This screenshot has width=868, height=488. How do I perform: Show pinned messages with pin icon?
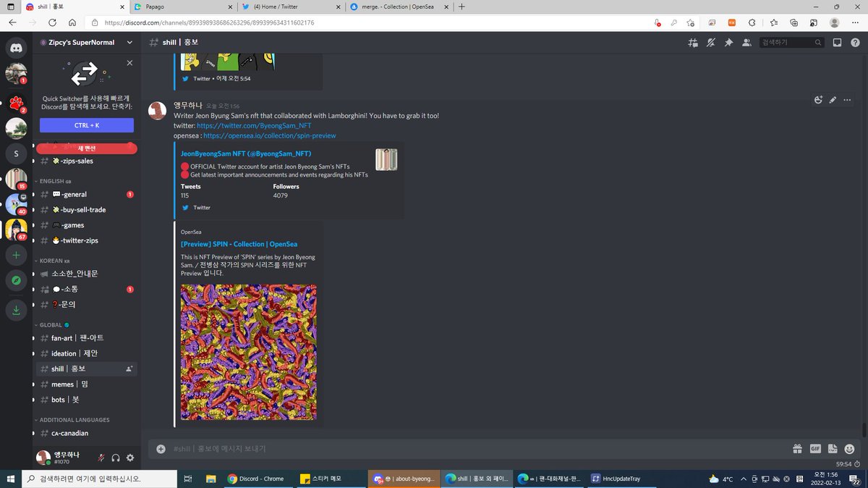728,43
